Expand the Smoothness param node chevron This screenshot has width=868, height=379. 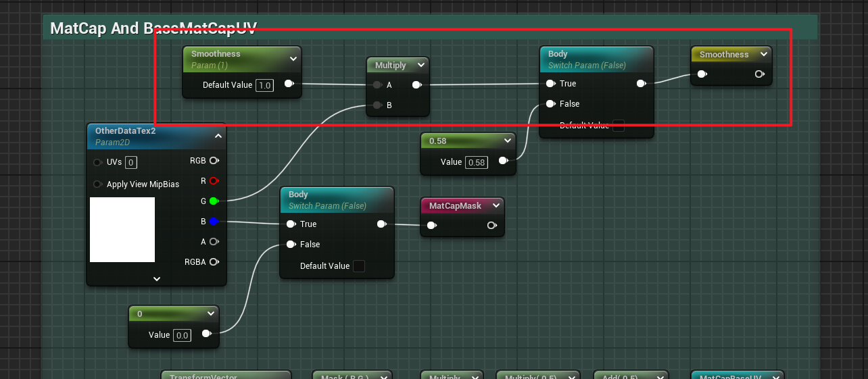point(293,59)
